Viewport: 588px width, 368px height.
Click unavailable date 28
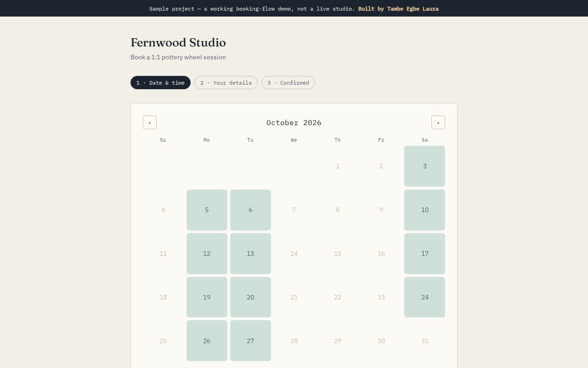tap(294, 341)
